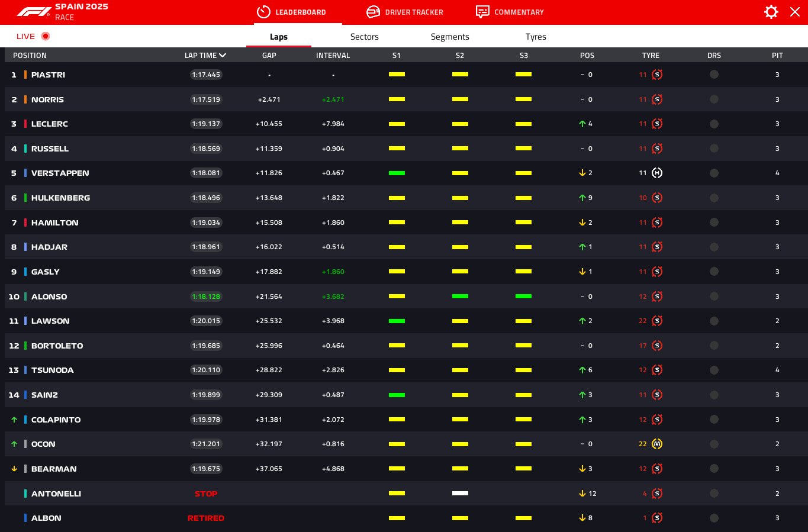The width and height of the screenshot is (808, 532).
Task: Click Hulkenberg's green up arrow
Action: coord(582,198)
